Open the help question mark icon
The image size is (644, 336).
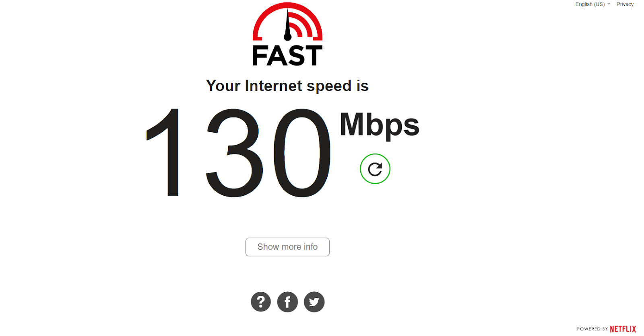pos(261,302)
